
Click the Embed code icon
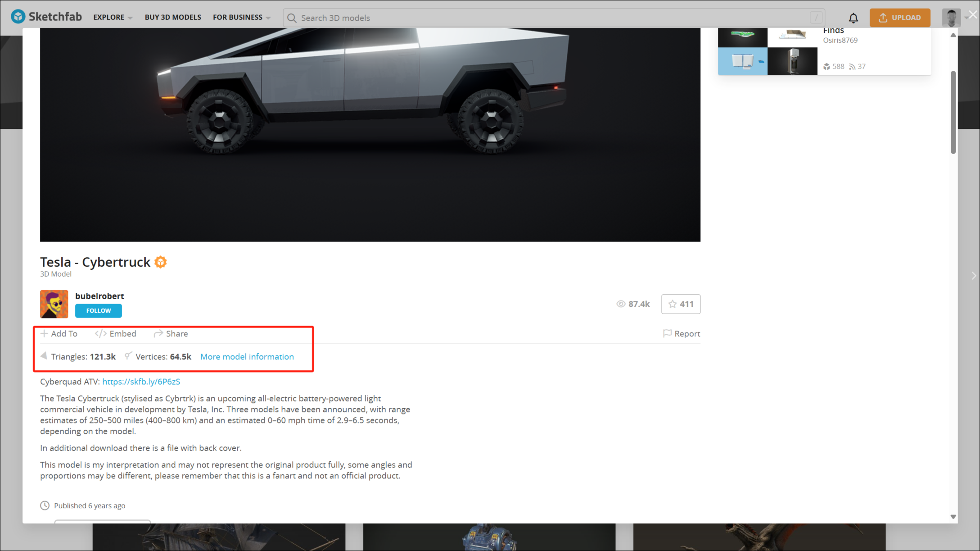click(100, 333)
